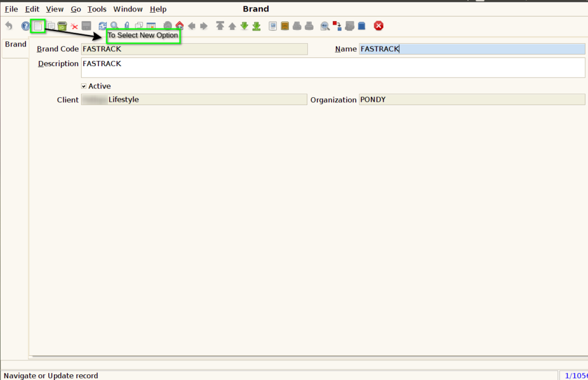Image resolution: width=588 pixels, height=380 pixels.
Task: Click the Client field showing Lifestyle
Action: click(194, 99)
